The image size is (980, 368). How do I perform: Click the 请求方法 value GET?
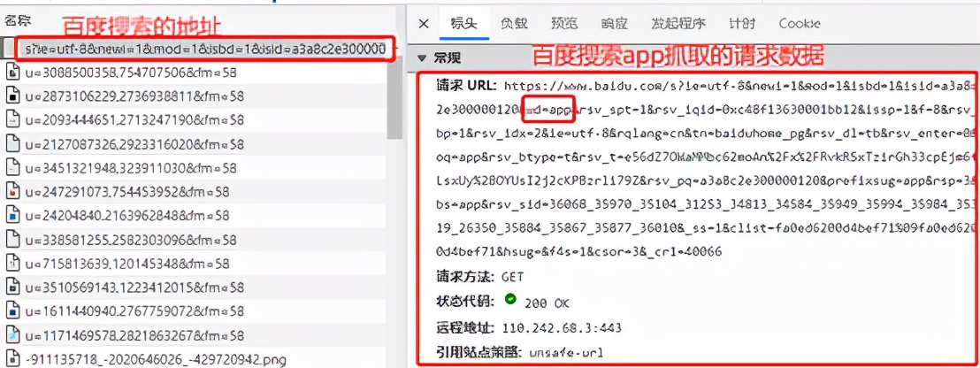pos(512,277)
